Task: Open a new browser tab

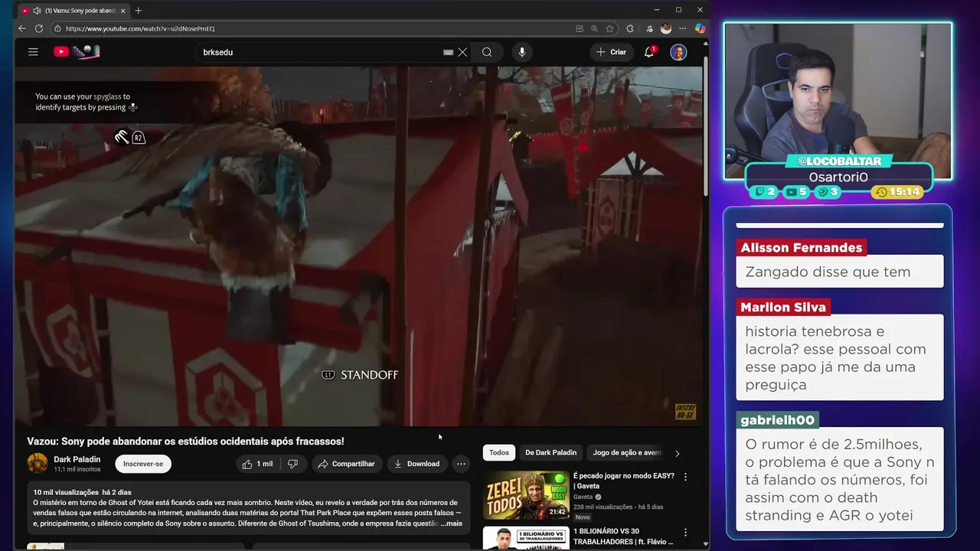Action: [139, 11]
